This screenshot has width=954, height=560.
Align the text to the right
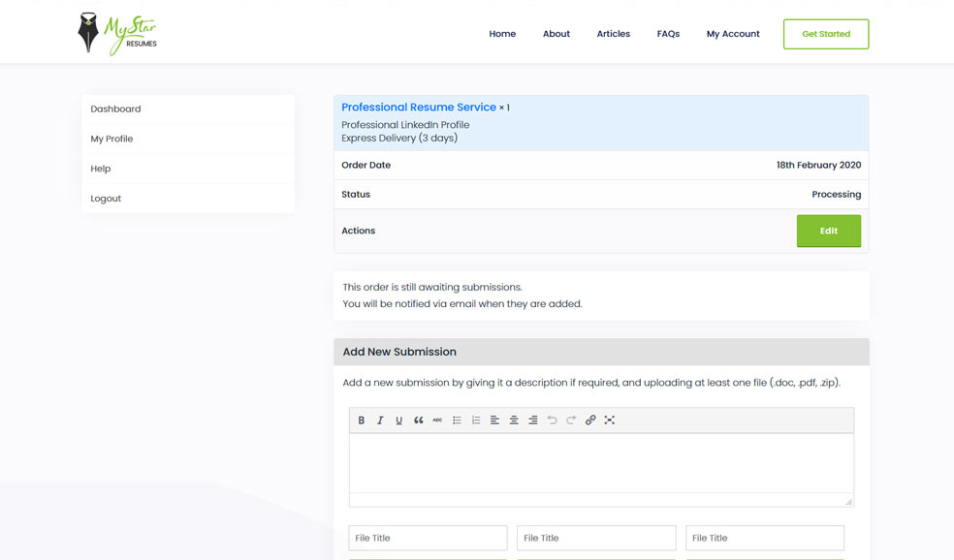[x=533, y=420]
